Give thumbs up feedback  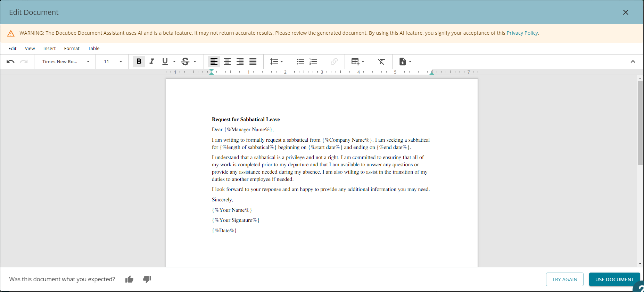pos(129,279)
